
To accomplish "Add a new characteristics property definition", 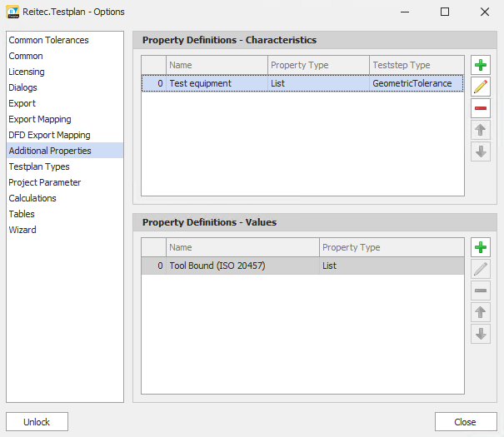I will click(481, 66).
